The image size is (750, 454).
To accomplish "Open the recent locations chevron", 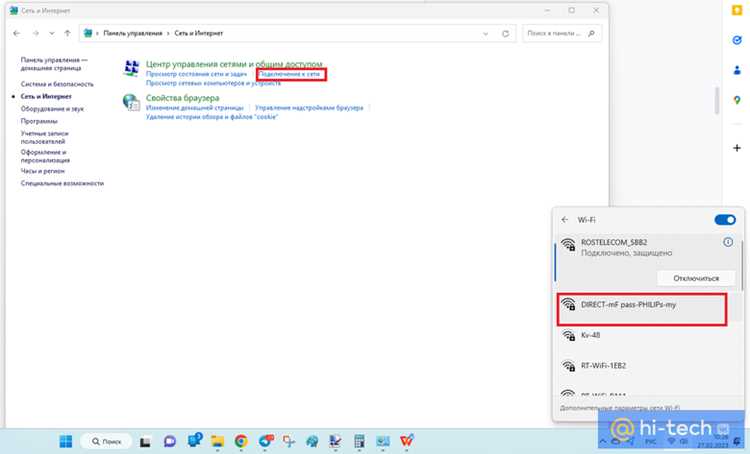I will coord(52,33).
